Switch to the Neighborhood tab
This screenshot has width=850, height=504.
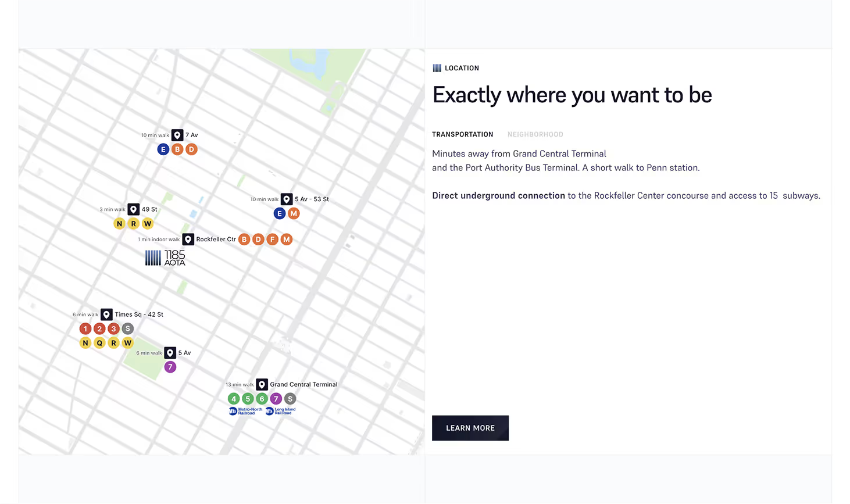pyautogui.click(x=535, y=134)
